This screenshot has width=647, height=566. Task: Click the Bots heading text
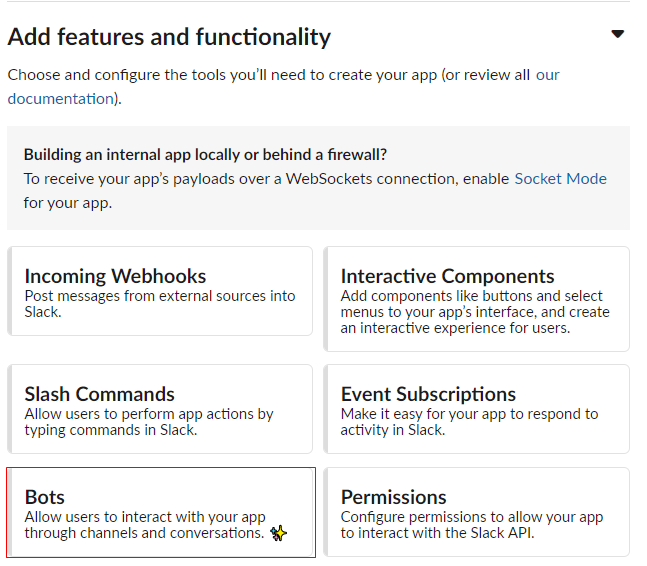click(x=45, y=497)
